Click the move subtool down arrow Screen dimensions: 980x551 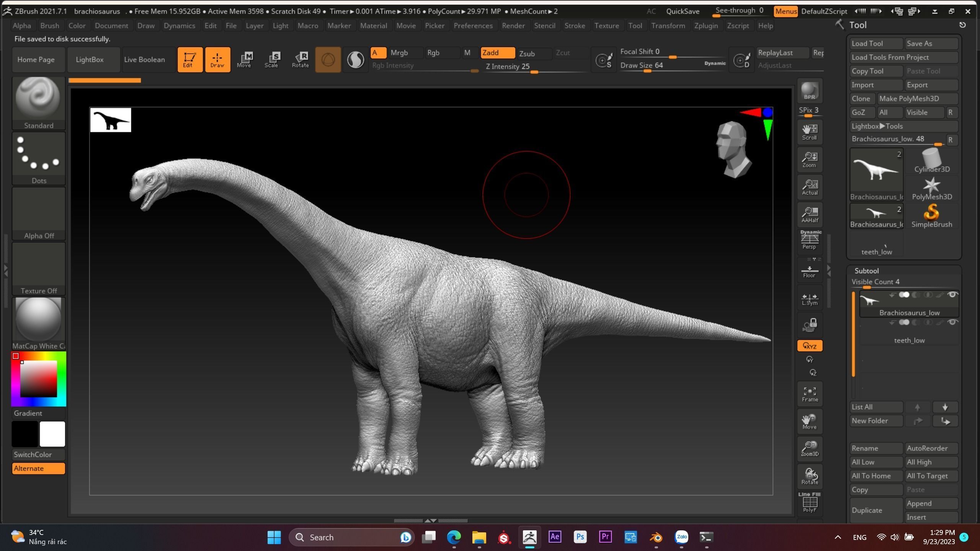[x=945, y=407]
